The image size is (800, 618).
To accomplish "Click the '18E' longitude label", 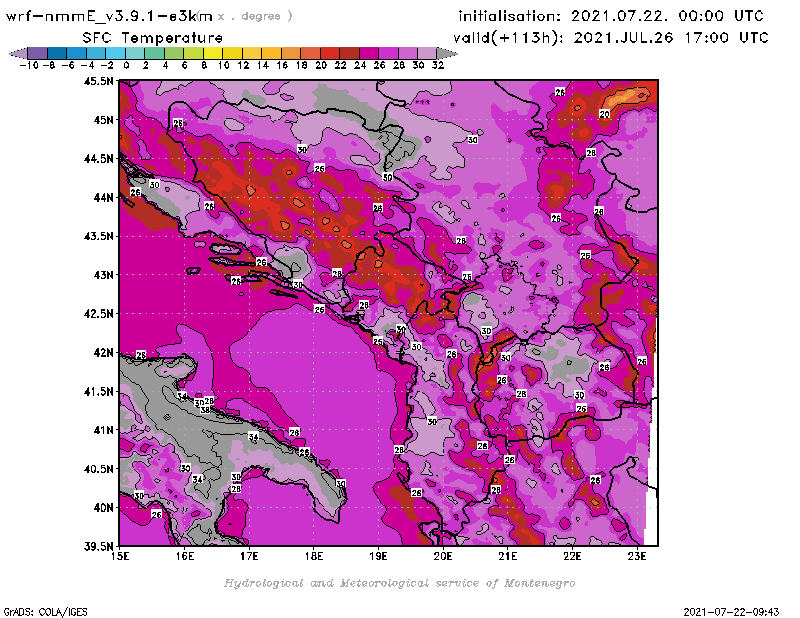I will coord(314,556).
